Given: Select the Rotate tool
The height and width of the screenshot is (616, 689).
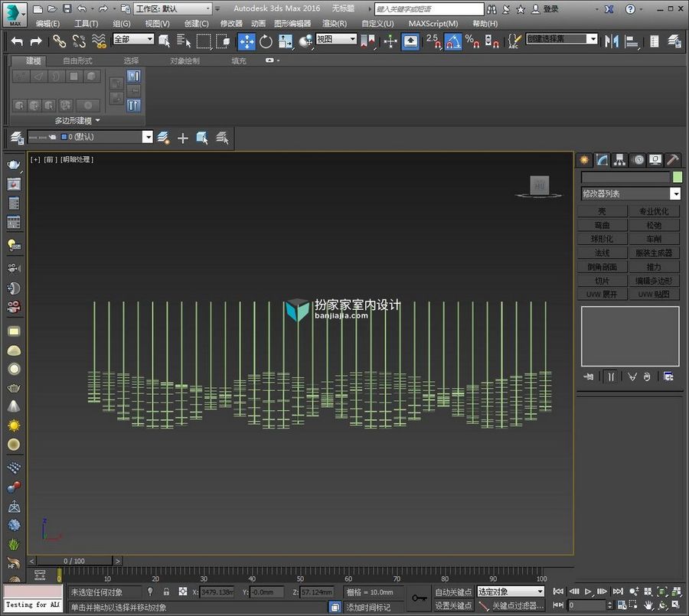Looking at the screenshot, I should point(266,42).
